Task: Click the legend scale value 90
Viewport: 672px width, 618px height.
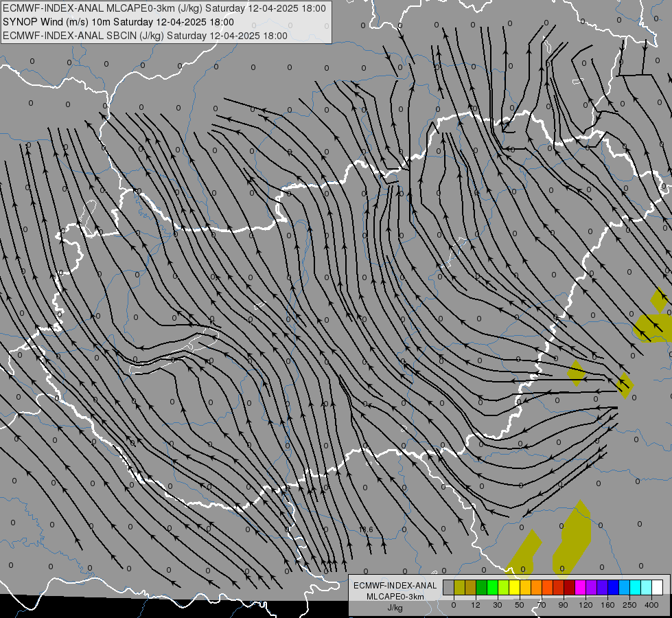Action: [563, 605]
